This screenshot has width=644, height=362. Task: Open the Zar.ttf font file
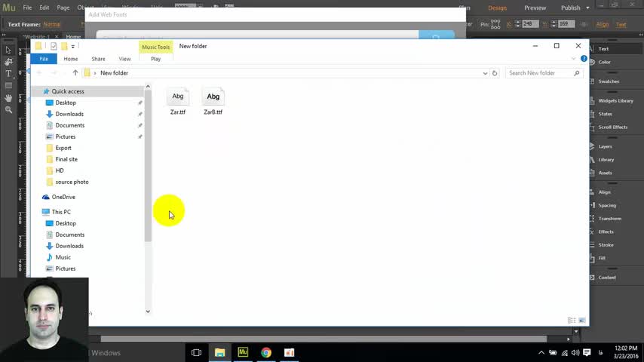coord(178,101)
